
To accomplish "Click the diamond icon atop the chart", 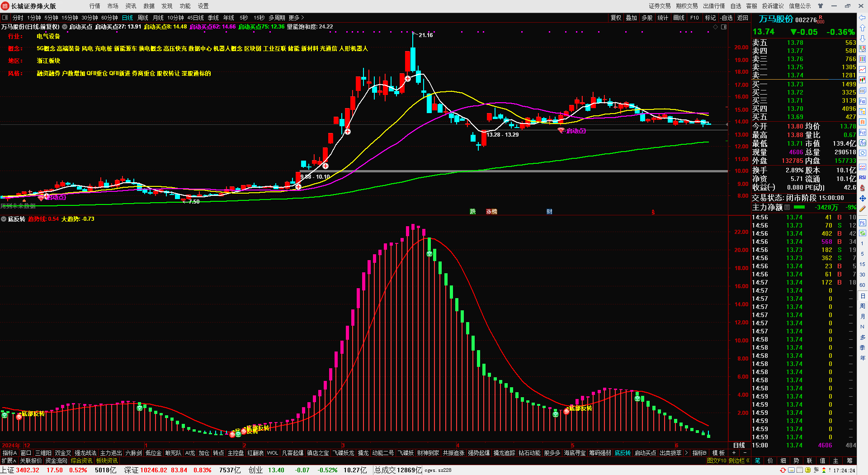I will pyautogui.click(x=716, y=27).
